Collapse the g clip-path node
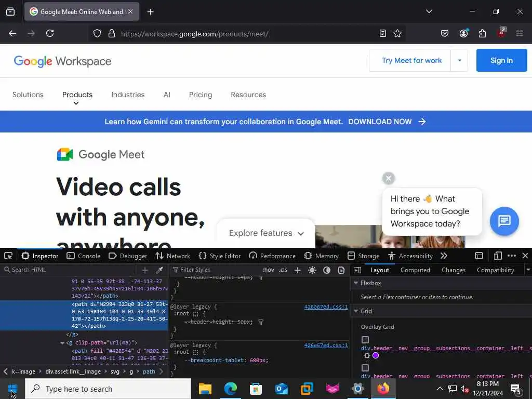Viewport: 532px width, 399px height. click(x=62, y=343)
